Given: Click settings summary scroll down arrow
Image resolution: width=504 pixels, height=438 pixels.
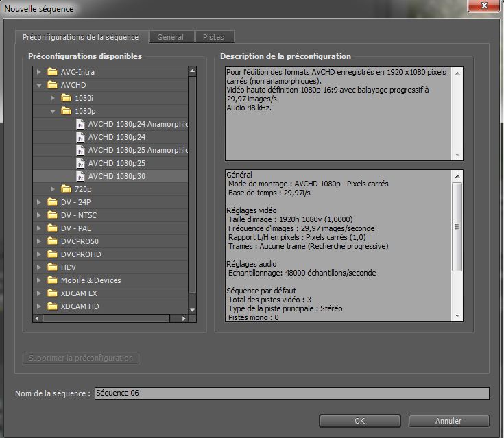Looking at the screenshot, I should (457, 316).
